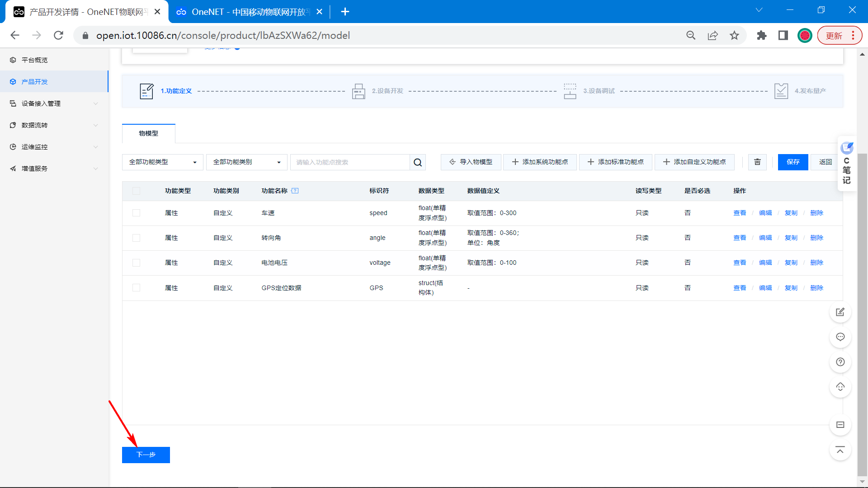
Task: Open the help question mark floating icon
Action: [840, 362]
